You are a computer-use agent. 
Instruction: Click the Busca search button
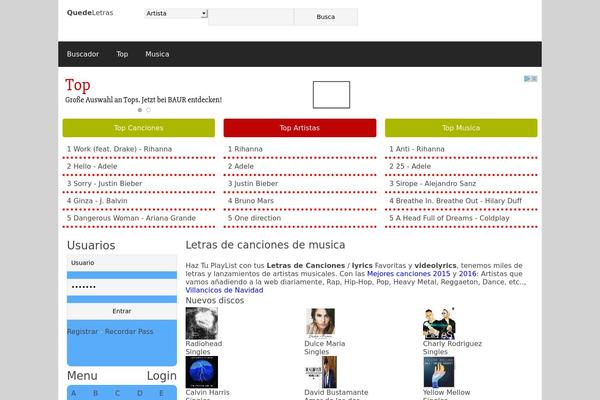pyautogui.click(x=326, y=17)
